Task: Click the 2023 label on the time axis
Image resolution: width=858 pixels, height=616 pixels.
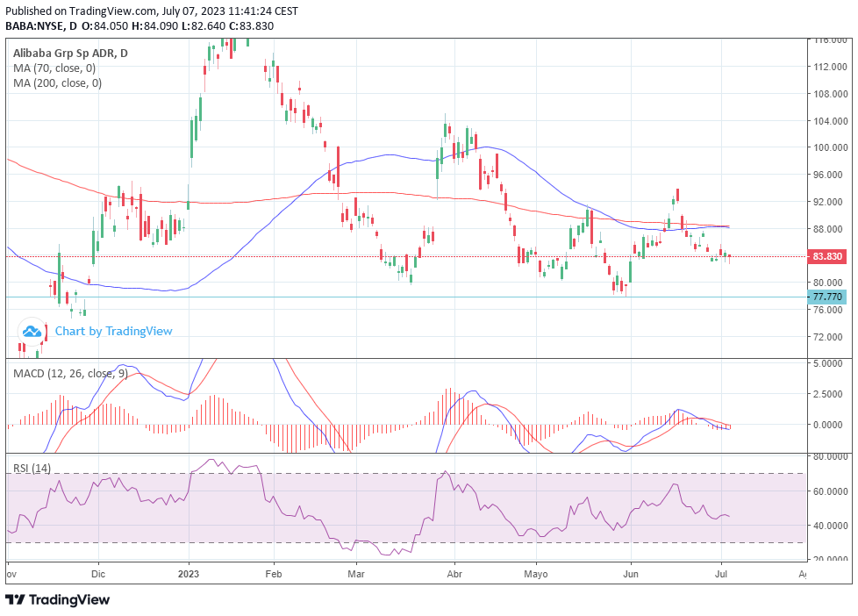Action: [189, 574]
